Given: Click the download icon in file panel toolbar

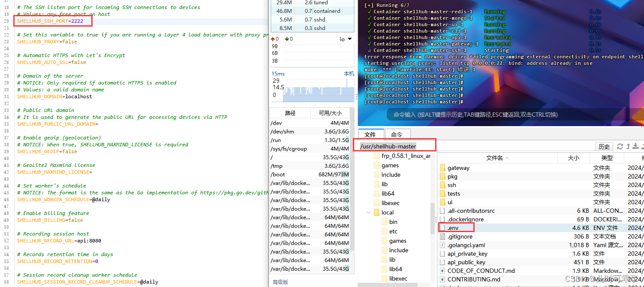Looking at the screenshot, I should click(x=636, y=146).
